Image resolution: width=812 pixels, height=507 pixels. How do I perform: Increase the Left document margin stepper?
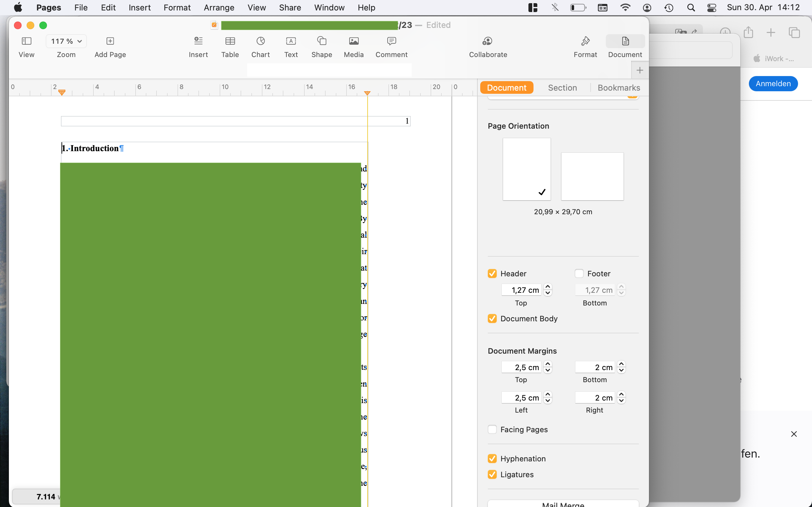point(547,395)
